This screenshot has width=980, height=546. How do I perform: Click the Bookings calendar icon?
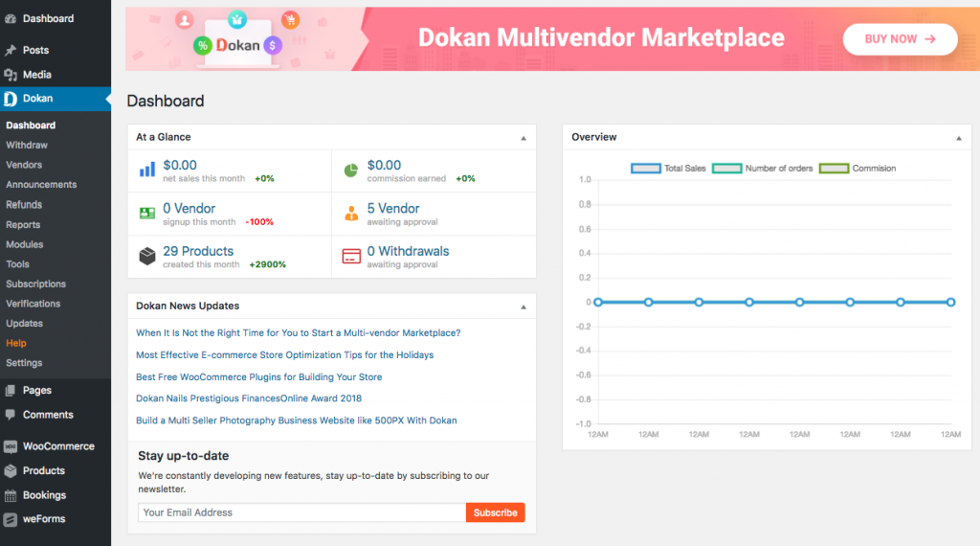tap(11, 495)
